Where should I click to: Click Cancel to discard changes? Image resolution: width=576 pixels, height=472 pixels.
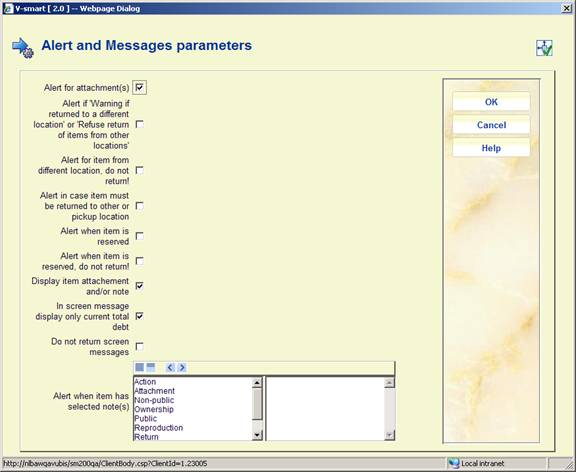coord(491,125)
